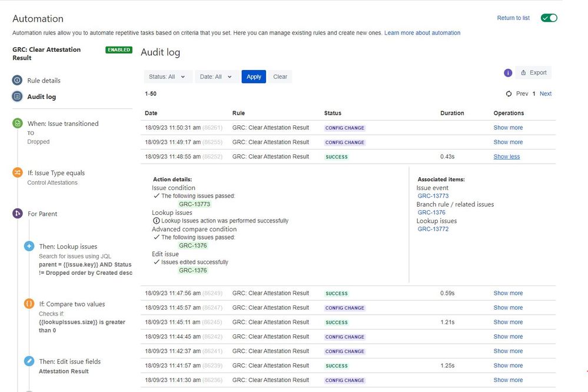This screenshot has width=588, height=392.
Task: Click GRC-1376 tag under Edit issue
Action: (x=192, y=270)
